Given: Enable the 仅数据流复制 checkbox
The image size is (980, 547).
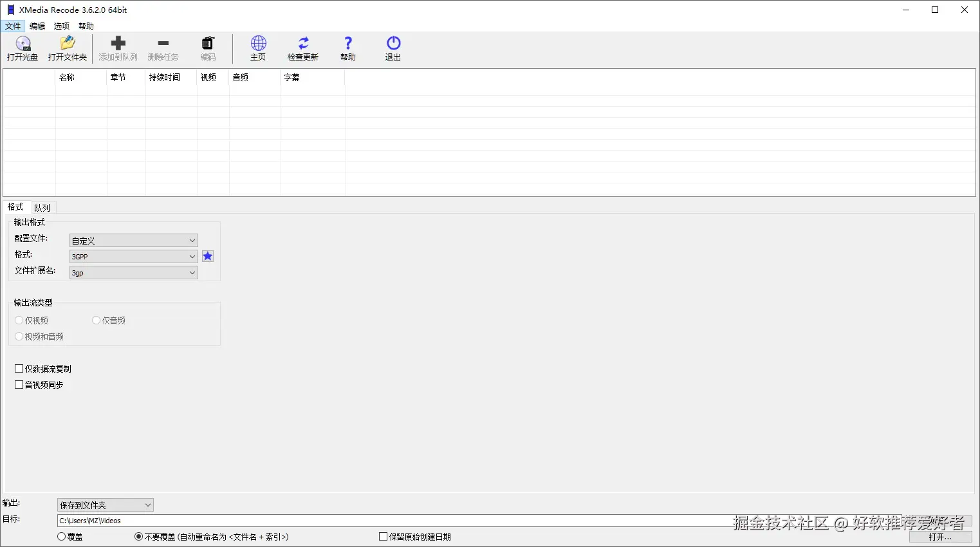Looking at the screenshot, I should [19, 369].
